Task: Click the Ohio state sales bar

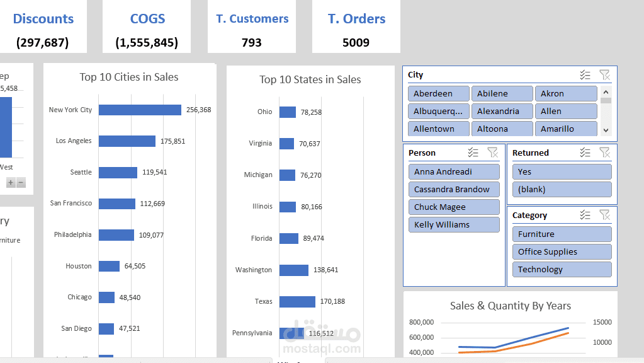Action: [x=288, y=112]
